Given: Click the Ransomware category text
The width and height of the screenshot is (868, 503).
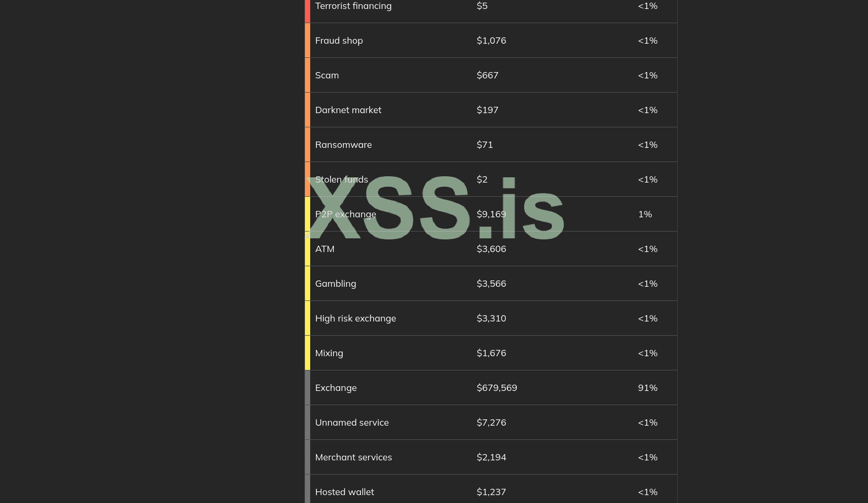Looking at the screenshot, I should click(x=343, y=145).
